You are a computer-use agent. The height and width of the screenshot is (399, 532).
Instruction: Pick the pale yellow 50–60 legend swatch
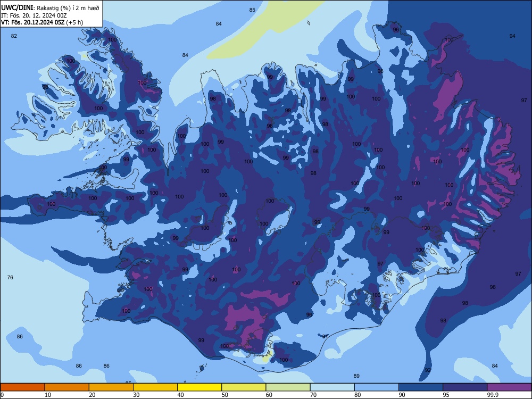(244, 387)
